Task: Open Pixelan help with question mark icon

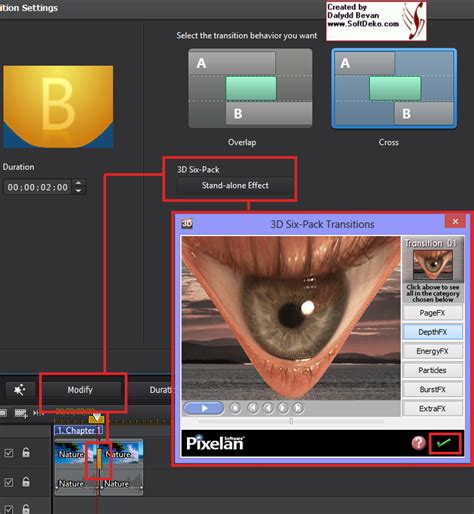Action: click(x=418, y=443)
